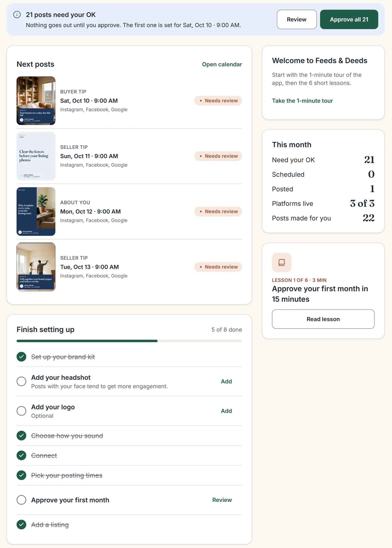Toggle the Pick your posting times checkmark

pos(22,475)
